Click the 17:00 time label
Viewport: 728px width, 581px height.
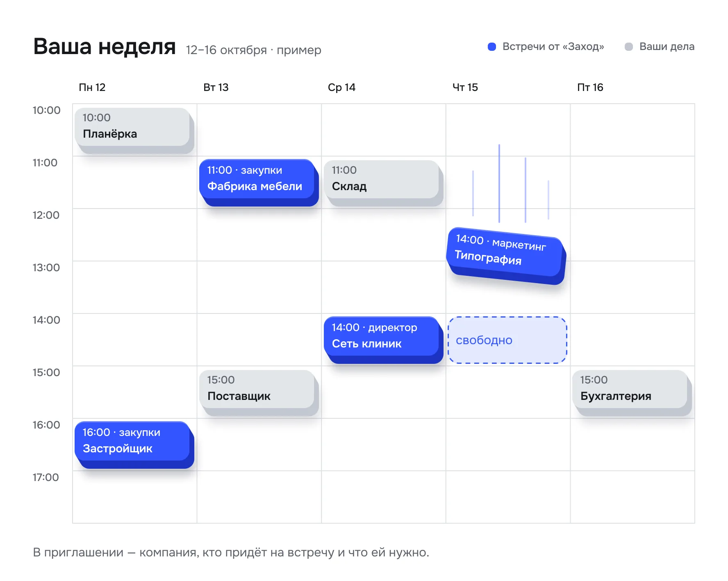pyautogui.click(x=45, y=477)
